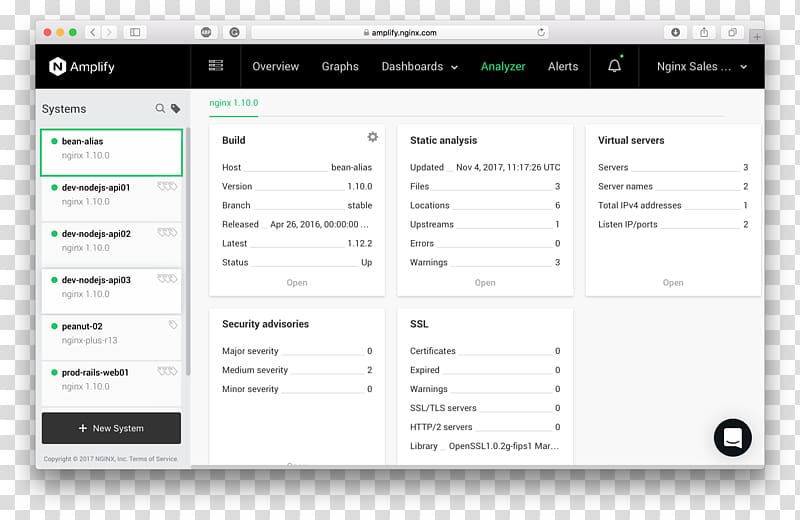Go to Graphs
This screenshot has height=520, width=800.
340,66
